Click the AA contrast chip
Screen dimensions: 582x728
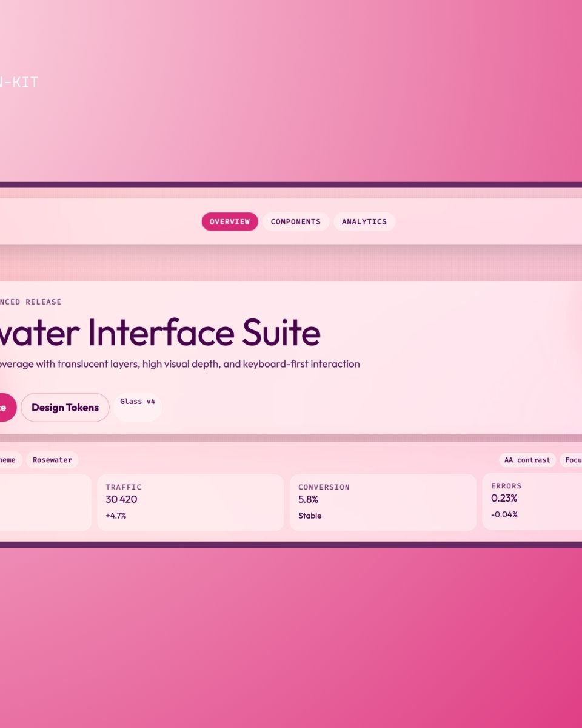527,460
